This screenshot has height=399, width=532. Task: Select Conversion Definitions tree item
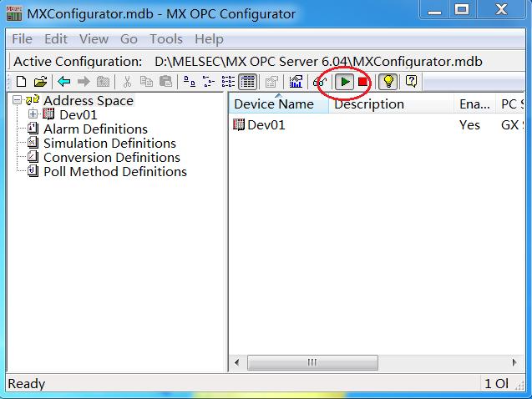pyautogui.click(x=112, y=158)
